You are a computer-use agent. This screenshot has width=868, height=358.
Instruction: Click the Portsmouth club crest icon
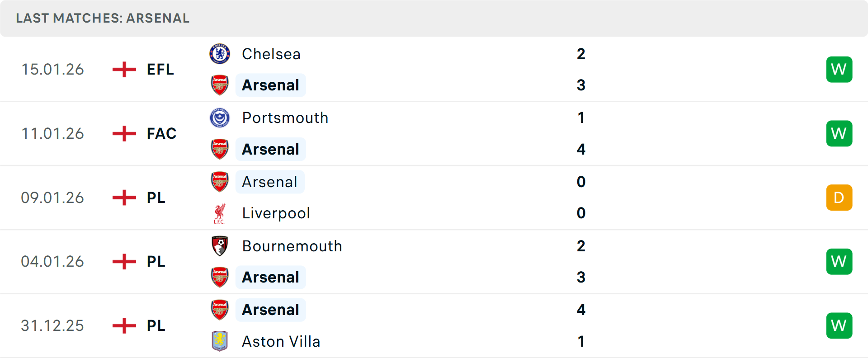(x=220, y=118)
